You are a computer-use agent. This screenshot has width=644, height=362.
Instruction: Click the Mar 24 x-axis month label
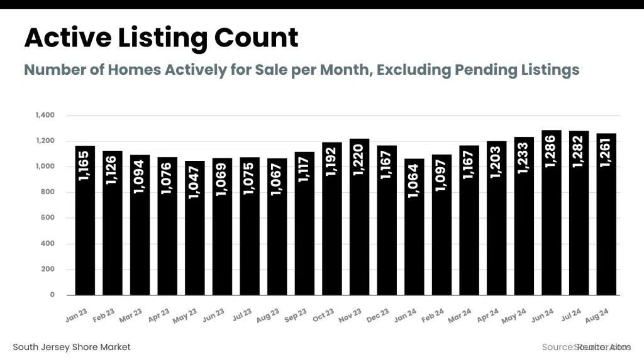point(460,314)
